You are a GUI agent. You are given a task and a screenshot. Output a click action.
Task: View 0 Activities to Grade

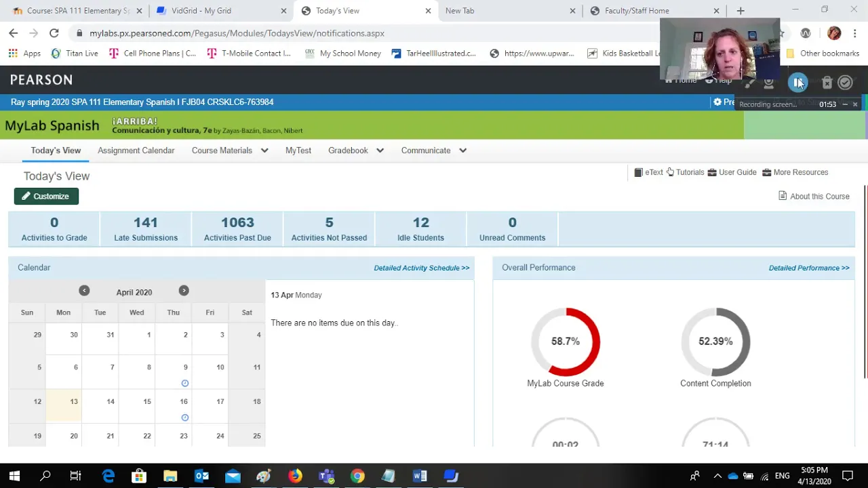54,229
